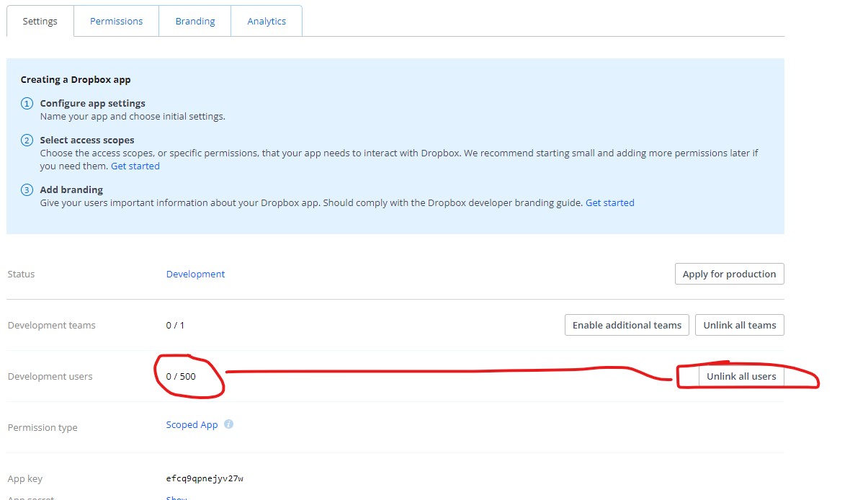Switch to the Permissions tab

[116, 21]
